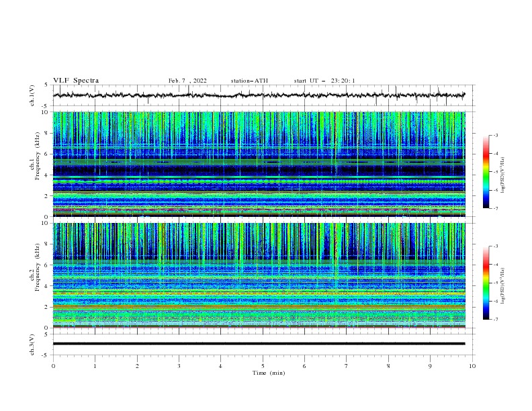Click the "8" tick on the Time axis

pyautogui.click(x=388, y=366)
